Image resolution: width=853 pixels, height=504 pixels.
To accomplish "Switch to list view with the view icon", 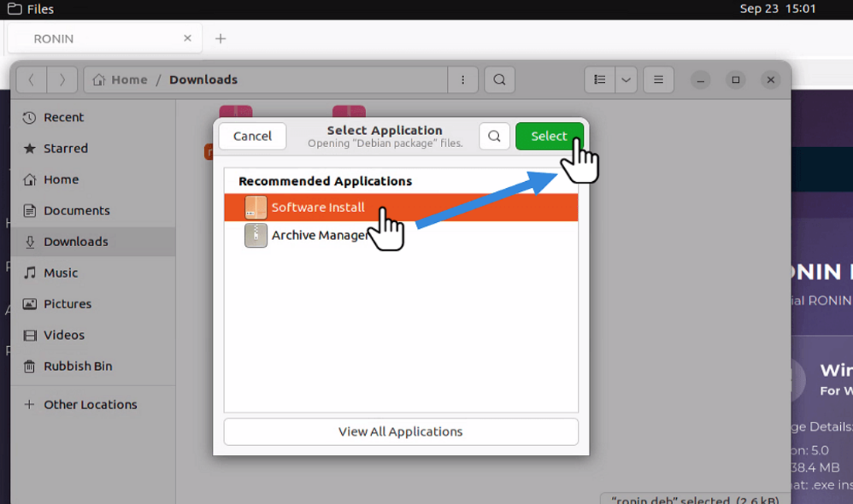I will click(600, 79).
